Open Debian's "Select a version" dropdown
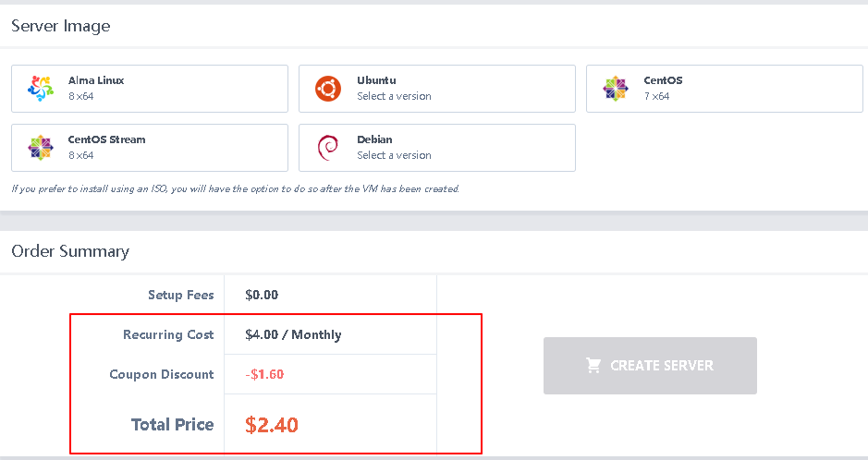Viewport: 868px width, 460px height. pyautogui.click(x=394, y=155)
